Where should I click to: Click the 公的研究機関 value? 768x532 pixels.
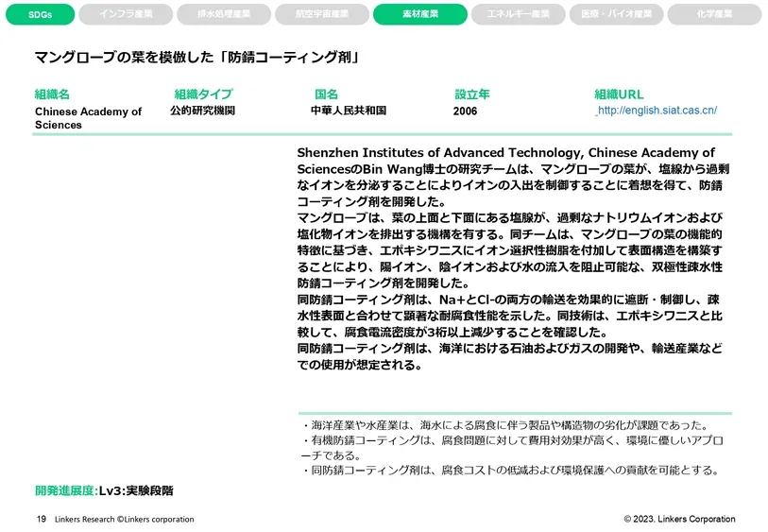[x=203, y=111]
